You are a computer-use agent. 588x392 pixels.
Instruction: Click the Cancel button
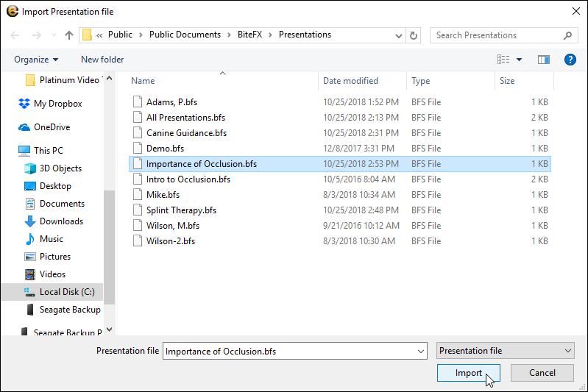point(542,373)
